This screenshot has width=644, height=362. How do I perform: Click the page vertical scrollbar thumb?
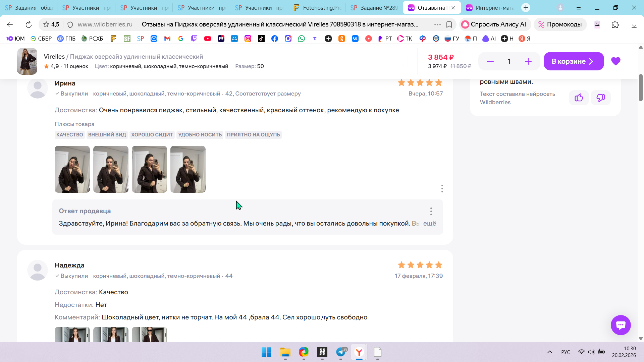click(x=641, y=88)
